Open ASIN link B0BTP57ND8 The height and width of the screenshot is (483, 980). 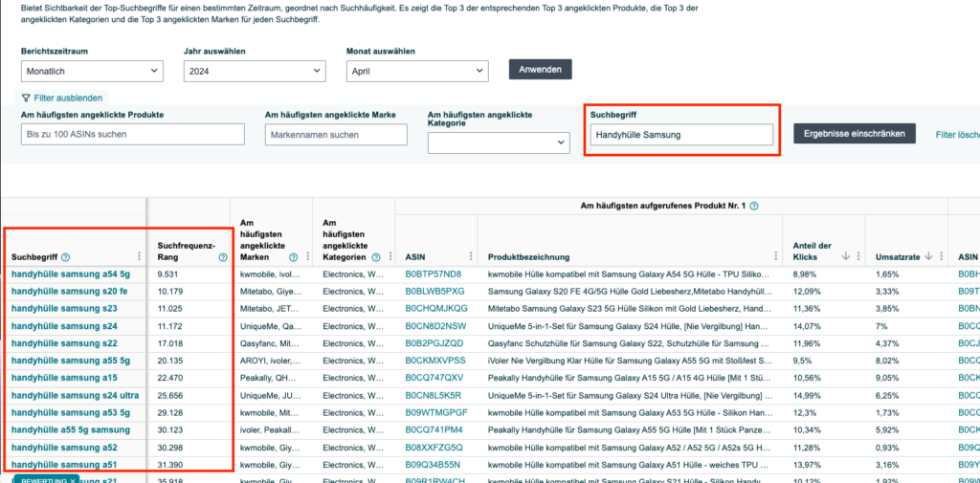click(x=434, y=274)
